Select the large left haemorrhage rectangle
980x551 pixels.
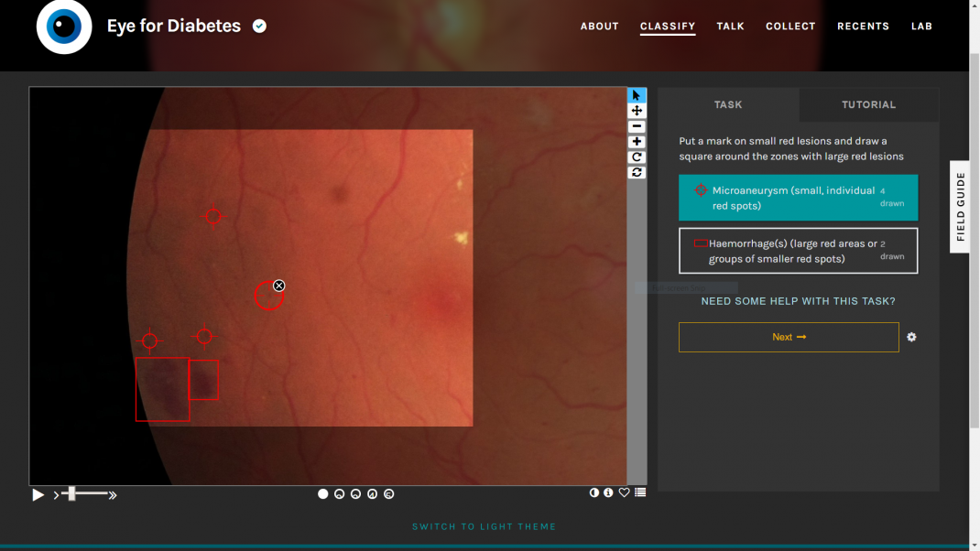pos(162,389)
